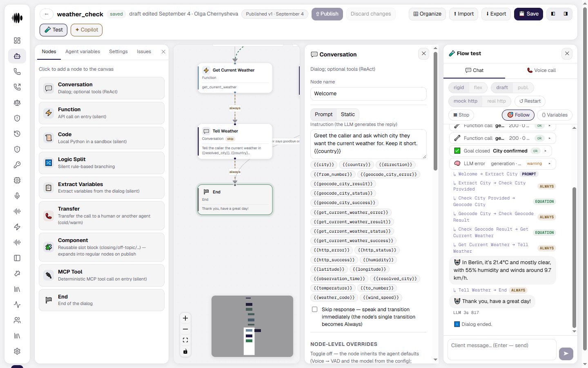Switch the flow test mode to rigid

click(459, 88)
